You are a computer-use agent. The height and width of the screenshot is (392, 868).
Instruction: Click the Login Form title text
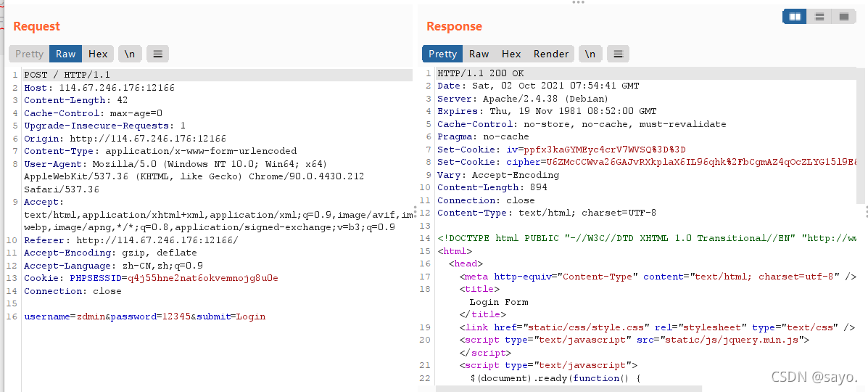(x=499, y=302)
